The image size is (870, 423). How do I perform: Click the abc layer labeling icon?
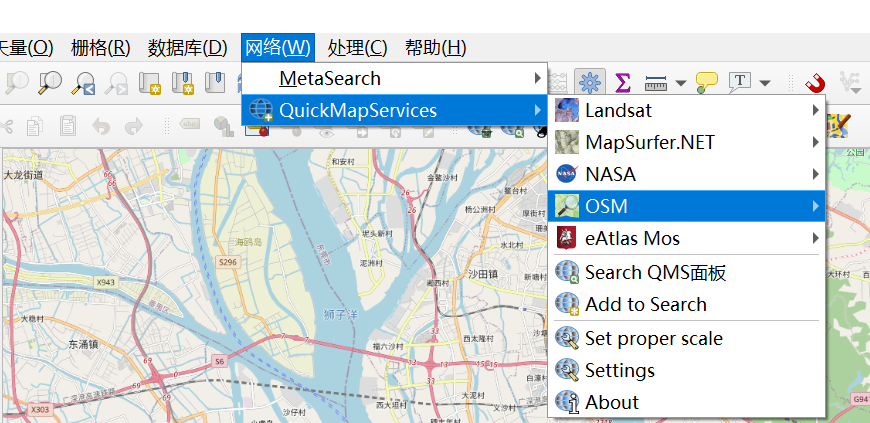pos(190,124)
